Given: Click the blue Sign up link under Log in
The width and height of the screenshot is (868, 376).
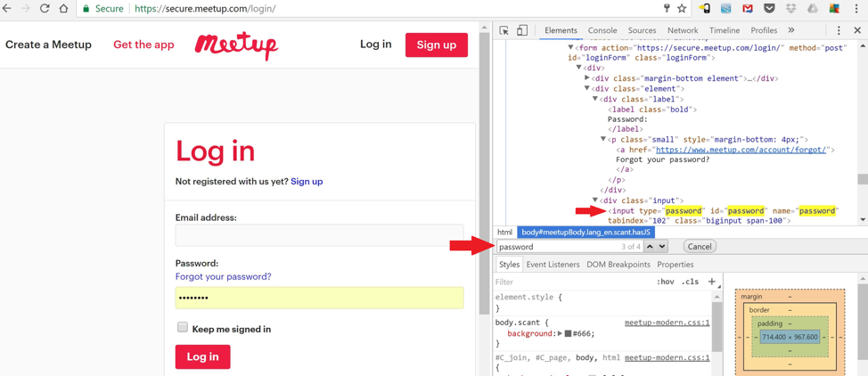Looking at the screenshot, I should 307,181.
